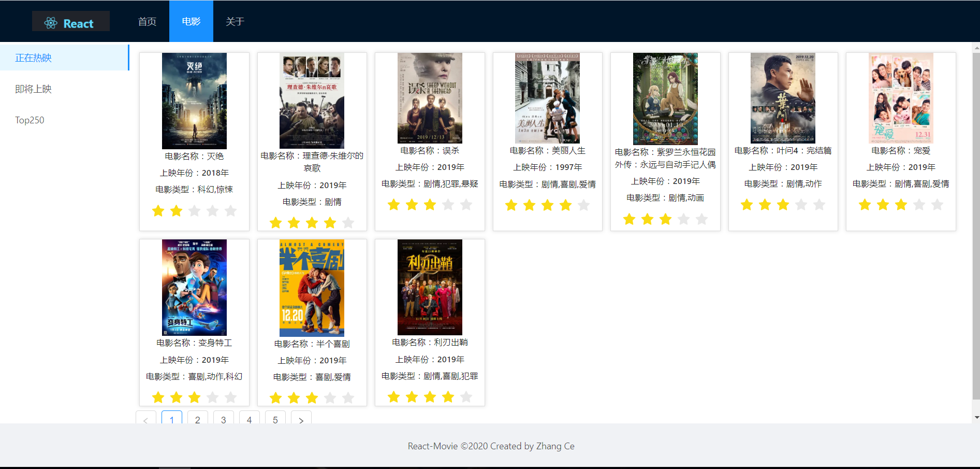Click the scrollbar down arrow
Image resolution: width=980 pixels, height=469 pixels.
(x=976, y=417)
